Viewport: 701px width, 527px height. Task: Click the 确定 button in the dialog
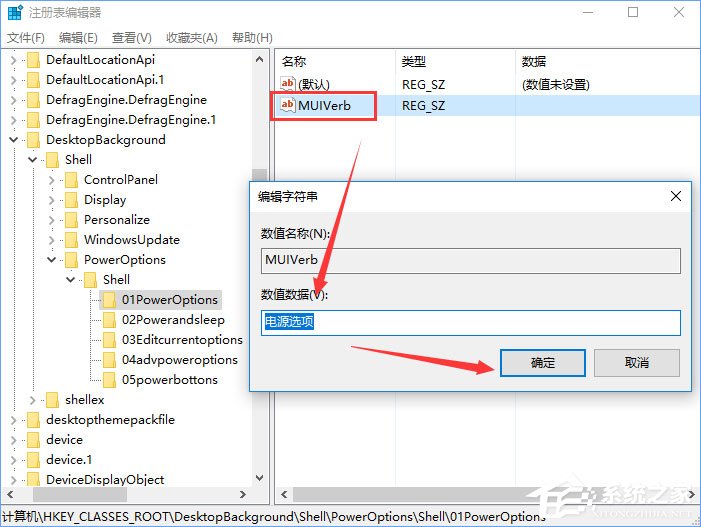[543, 363]
